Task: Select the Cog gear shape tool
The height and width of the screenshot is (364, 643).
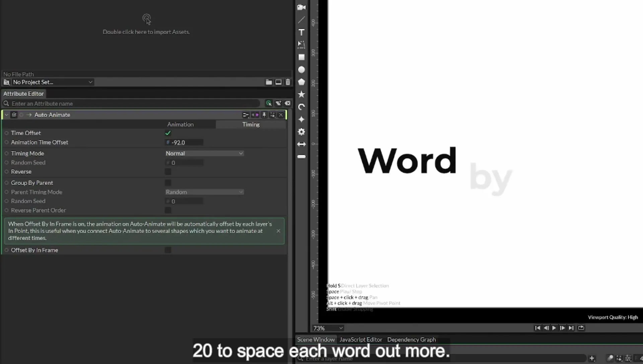Action: click(x=301, y=132)
